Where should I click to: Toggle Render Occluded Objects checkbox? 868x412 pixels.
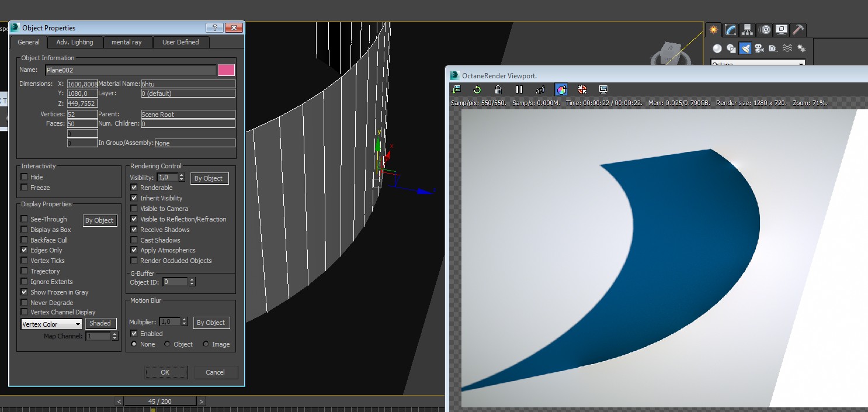(x=134, y=261)
